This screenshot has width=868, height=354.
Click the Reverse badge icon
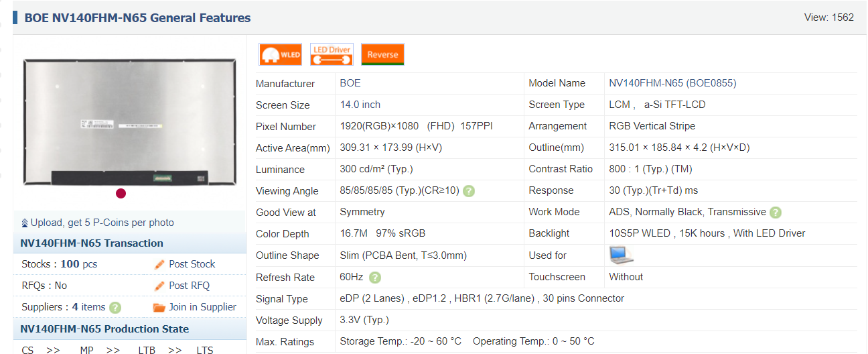point(382,54)
